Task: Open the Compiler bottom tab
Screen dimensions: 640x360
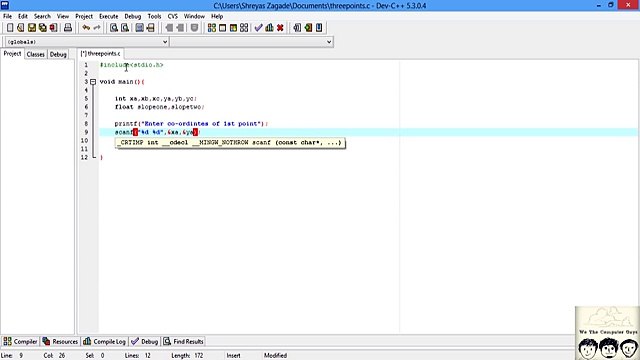Action: [x=20, y=342]
